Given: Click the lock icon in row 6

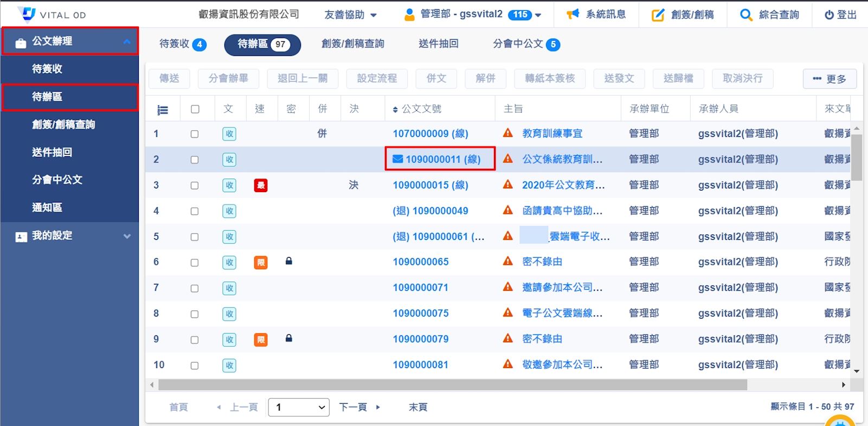Looking at the screenshot, I should tap(289, 262).
